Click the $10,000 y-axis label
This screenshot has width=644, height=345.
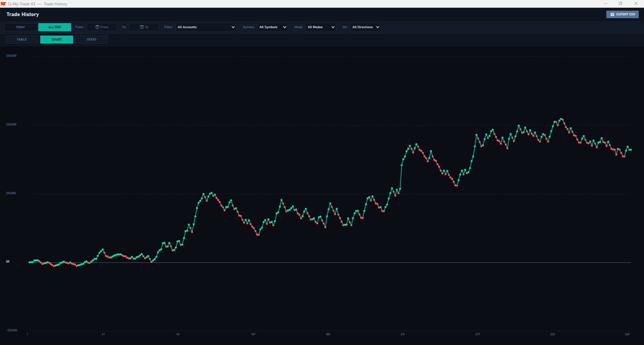(11, 193)
